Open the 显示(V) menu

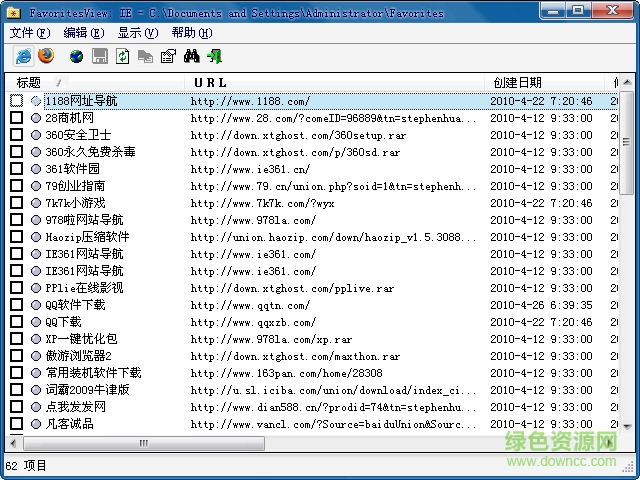pyautogui.click(x=138, y=33)
